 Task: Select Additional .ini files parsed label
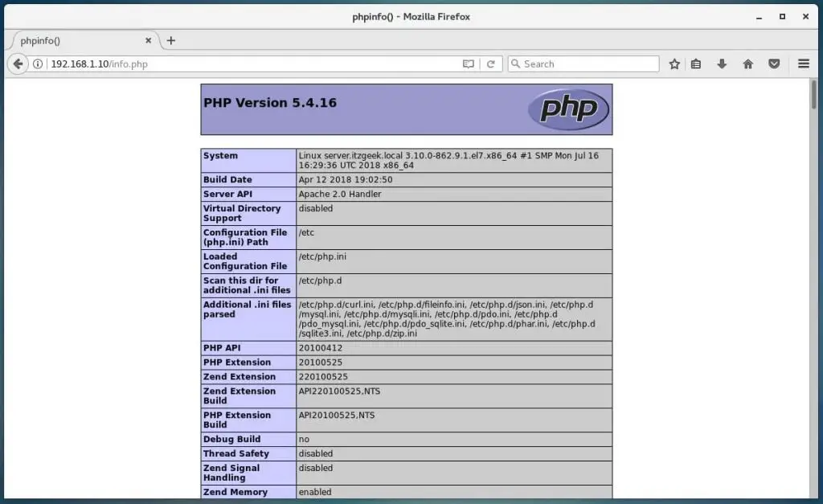click(x=248, y=309)
